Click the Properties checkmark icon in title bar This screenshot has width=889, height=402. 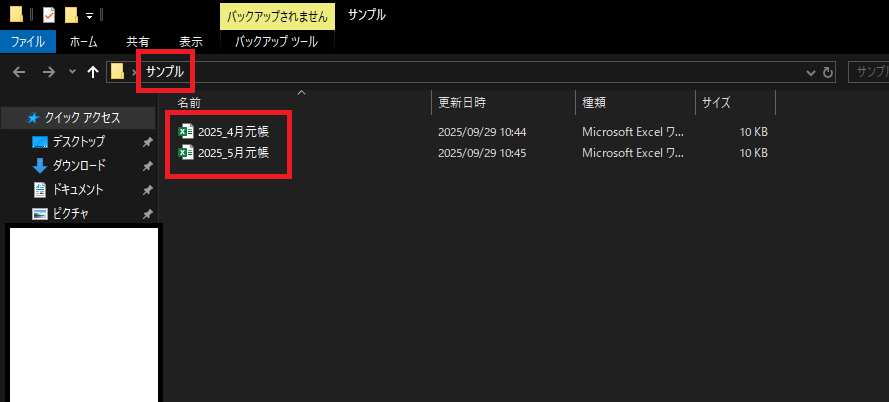49,15
